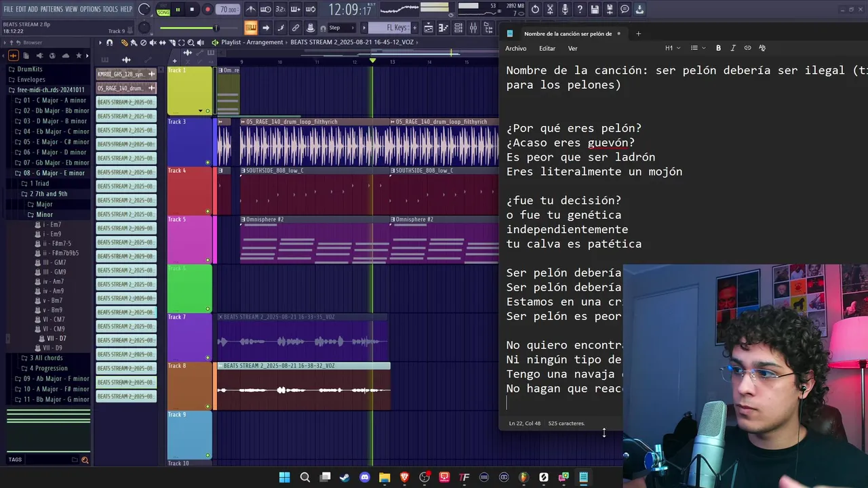Toggle SONG/PAT mode switch

click(163, 9)
